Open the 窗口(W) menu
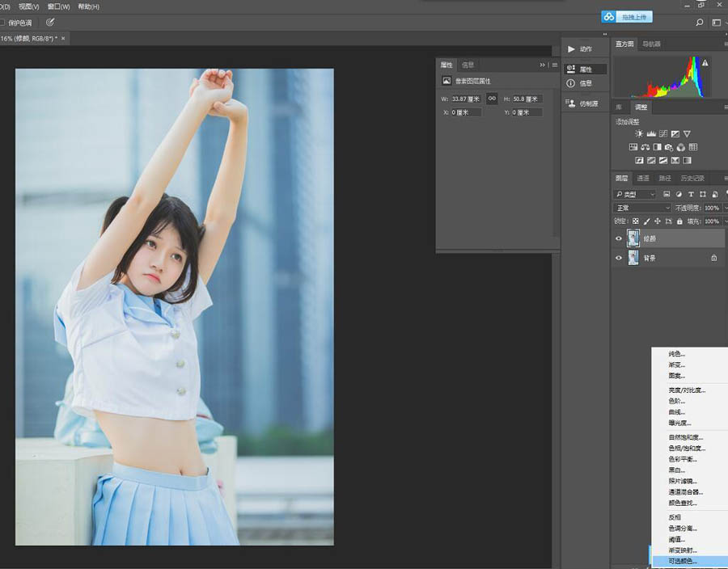 coord(59,6)
